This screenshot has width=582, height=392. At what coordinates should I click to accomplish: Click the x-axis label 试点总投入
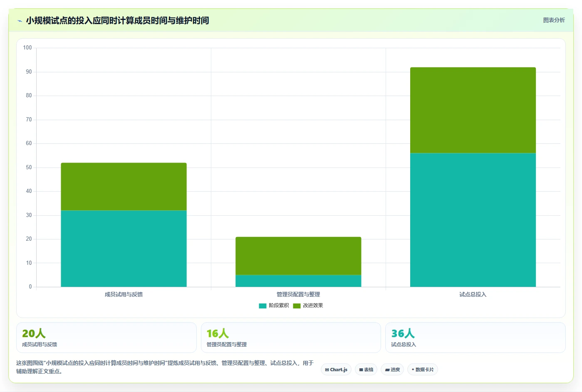[x=473, y=294]
